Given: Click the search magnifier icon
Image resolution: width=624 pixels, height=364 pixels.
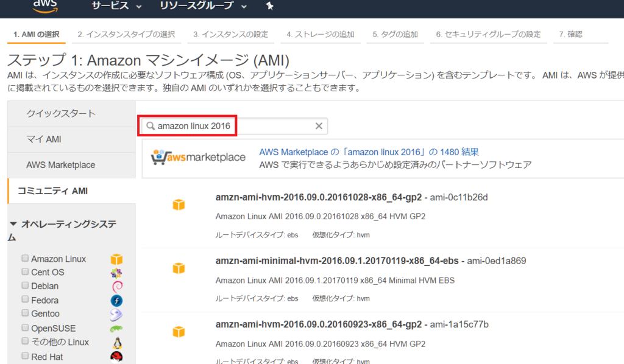Looking at the screenshot, I should (x=151, y=126).
